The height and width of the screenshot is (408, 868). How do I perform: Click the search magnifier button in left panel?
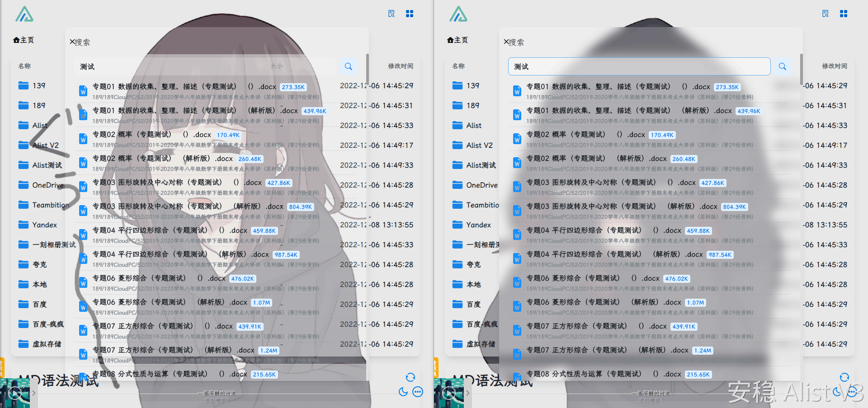(x=348, y=66)
